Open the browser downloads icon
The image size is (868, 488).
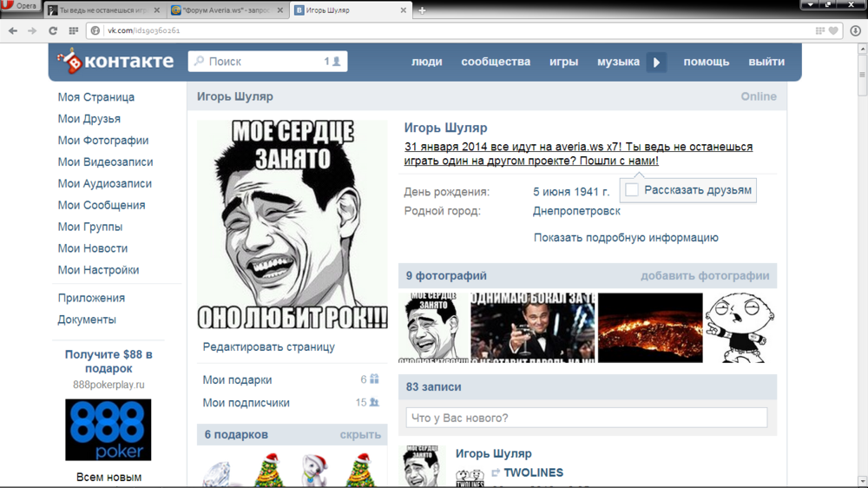coord(856,30)
